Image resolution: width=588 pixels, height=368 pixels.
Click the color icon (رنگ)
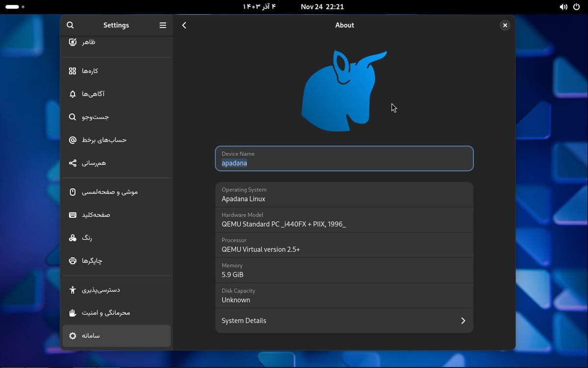73,238
